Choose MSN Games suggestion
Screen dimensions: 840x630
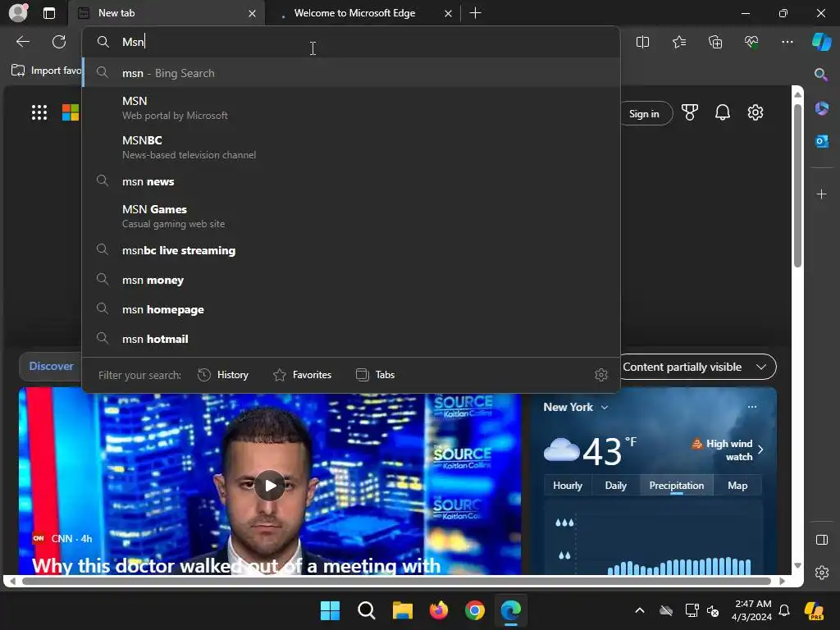[351, 216]
